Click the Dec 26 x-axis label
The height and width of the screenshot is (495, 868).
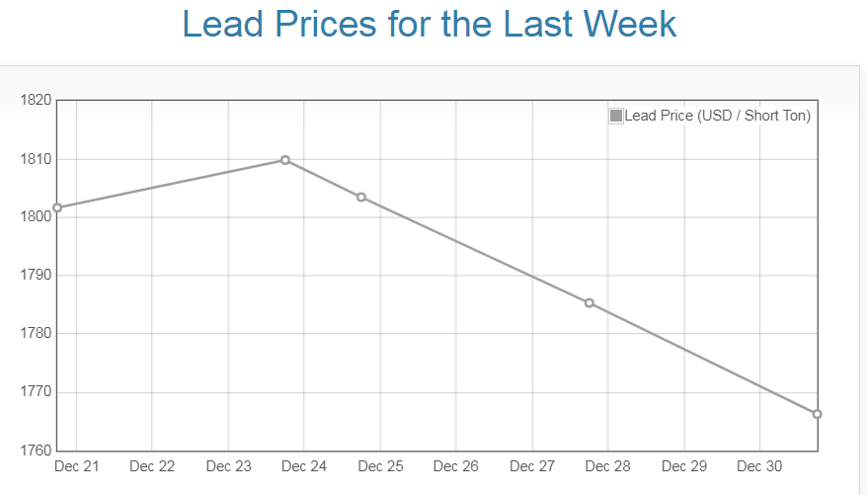pyautogui.click(x=456, y=466)
